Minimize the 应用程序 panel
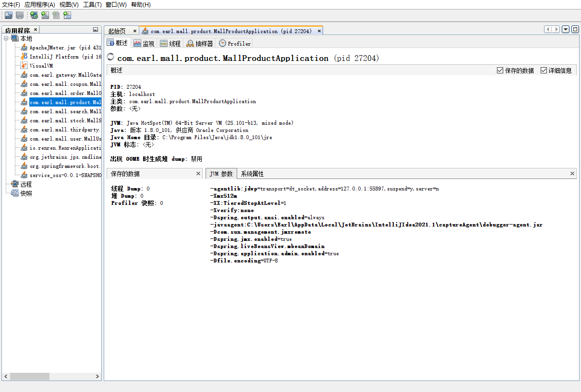Image resolution: width=581 pixels, height=392 pixels. [96, 30]
